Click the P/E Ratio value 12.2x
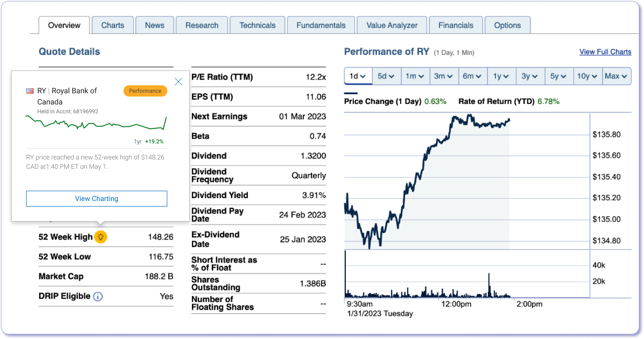 pyautogui.click(x=316, y=77)
